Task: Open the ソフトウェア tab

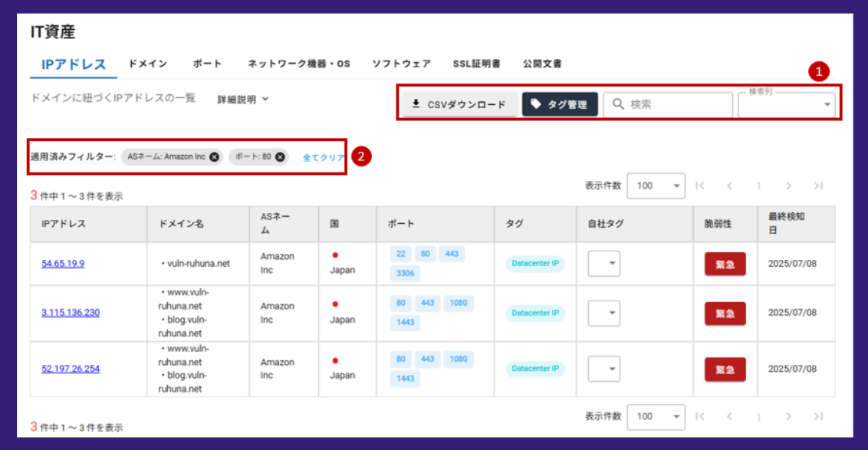Action: pyautogui.click(x=401, y=64)
